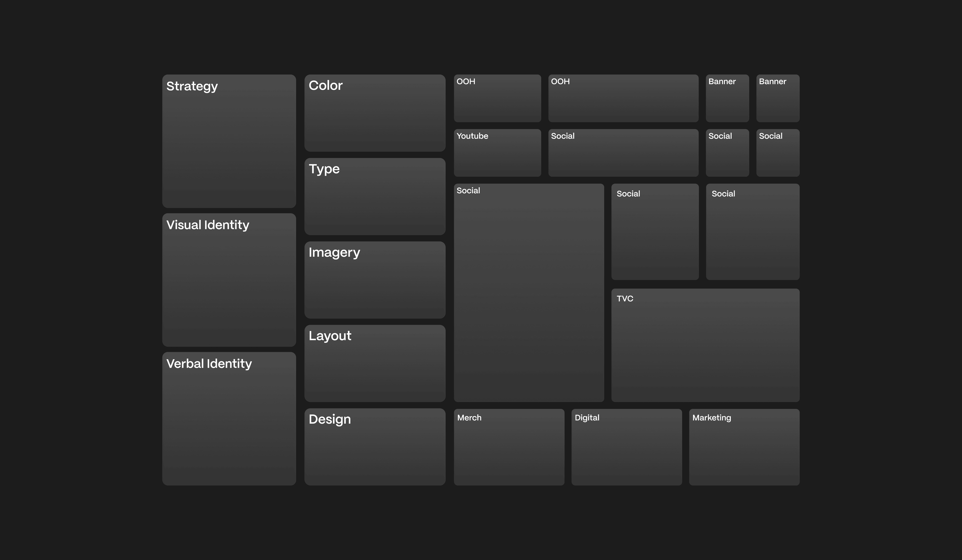Open the tall Social card left of TVC
The image size is (962, 560).
pos(529,293)
